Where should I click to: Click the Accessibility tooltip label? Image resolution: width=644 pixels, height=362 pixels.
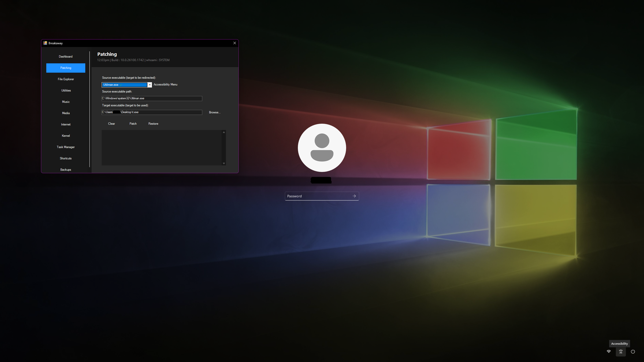click(x=619, y=344)
